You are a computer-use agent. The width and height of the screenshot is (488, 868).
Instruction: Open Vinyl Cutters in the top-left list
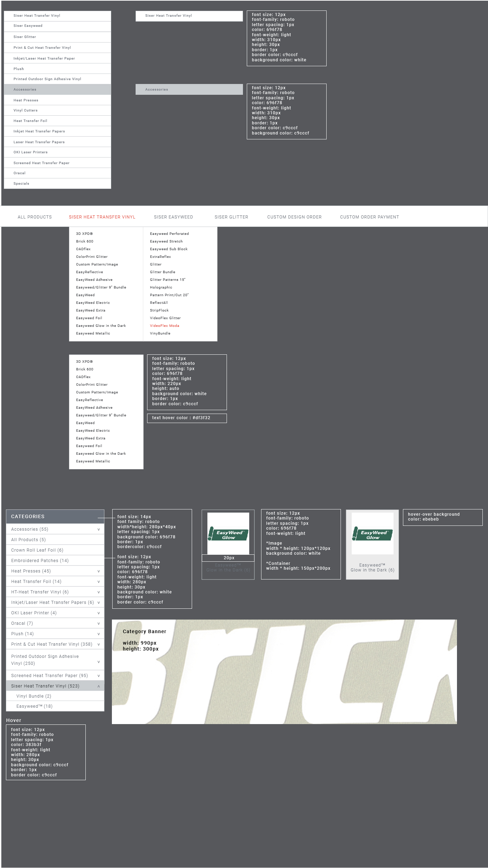pos(25,110)
